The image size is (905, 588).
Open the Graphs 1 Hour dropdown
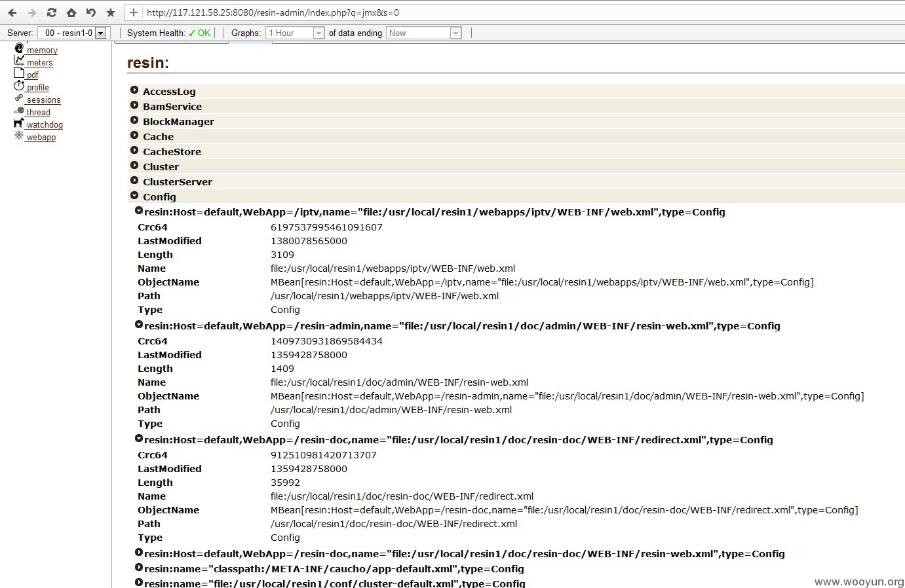pos(295,33)
